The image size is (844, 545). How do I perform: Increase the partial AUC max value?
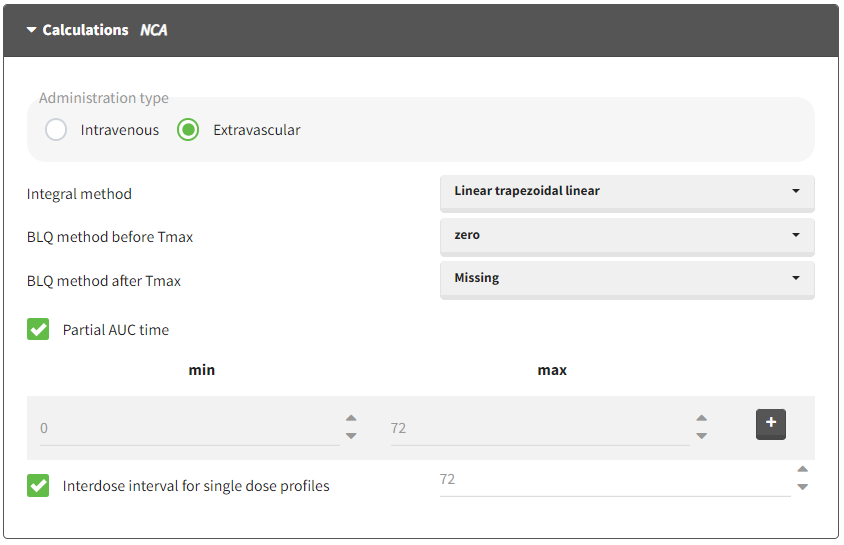click(x=701, y=419)
